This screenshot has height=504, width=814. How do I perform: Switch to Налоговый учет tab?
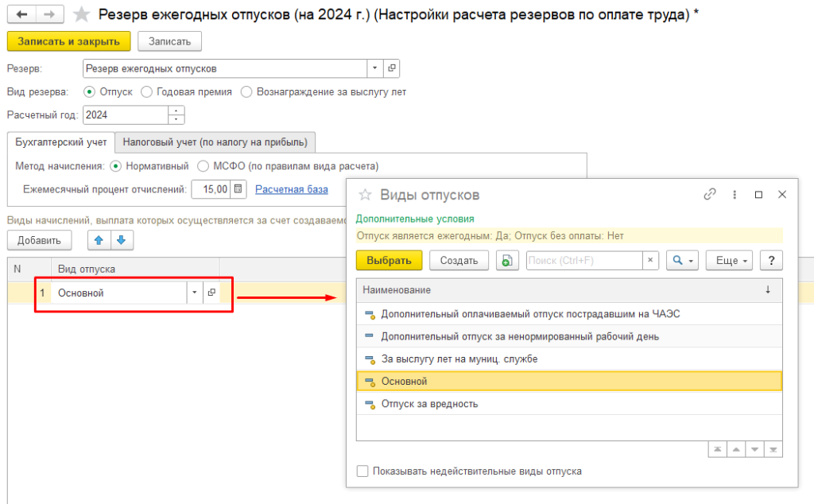[215, 142]
